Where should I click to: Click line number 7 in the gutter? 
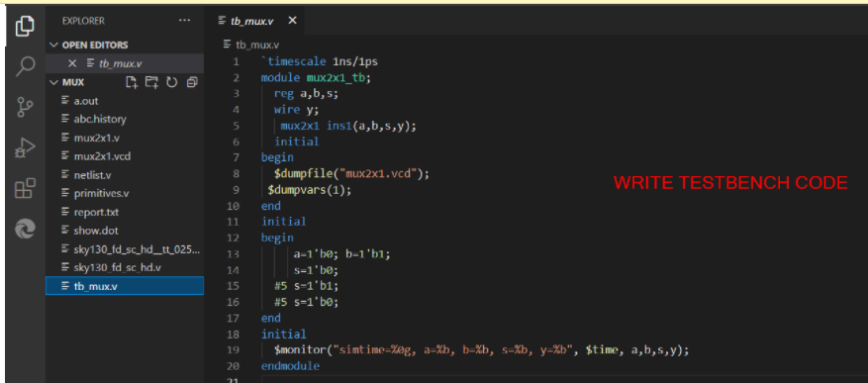[x=237, y=157]
